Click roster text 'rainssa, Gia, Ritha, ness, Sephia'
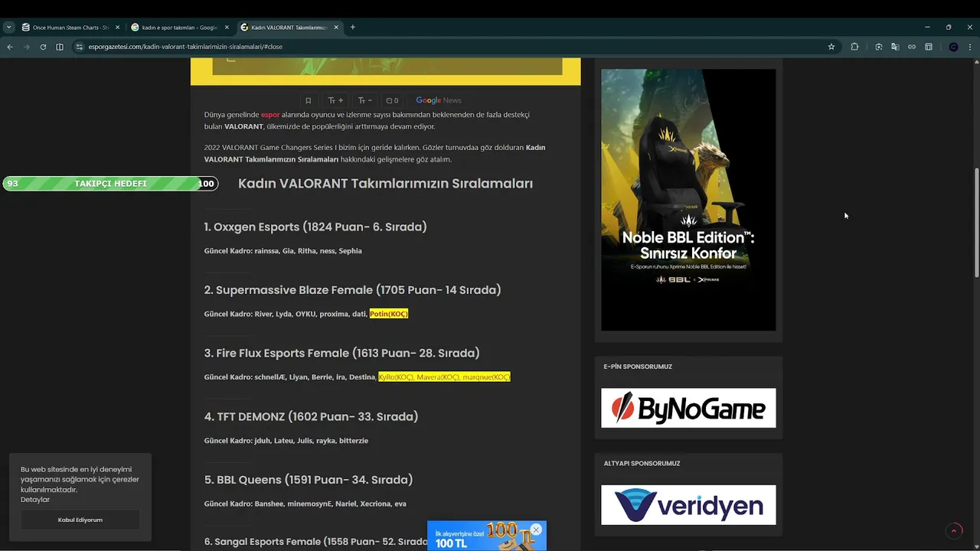The image size is (980, 551). (308, 251)
